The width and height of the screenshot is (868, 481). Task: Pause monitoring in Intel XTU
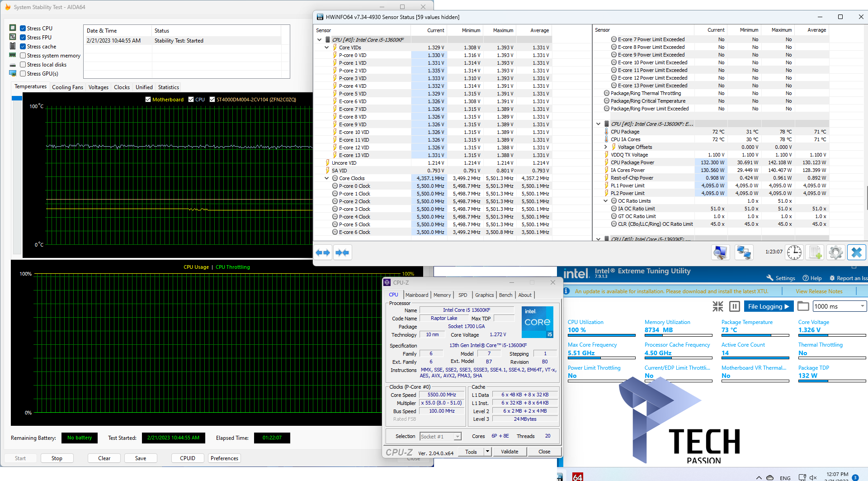(735, 306)
